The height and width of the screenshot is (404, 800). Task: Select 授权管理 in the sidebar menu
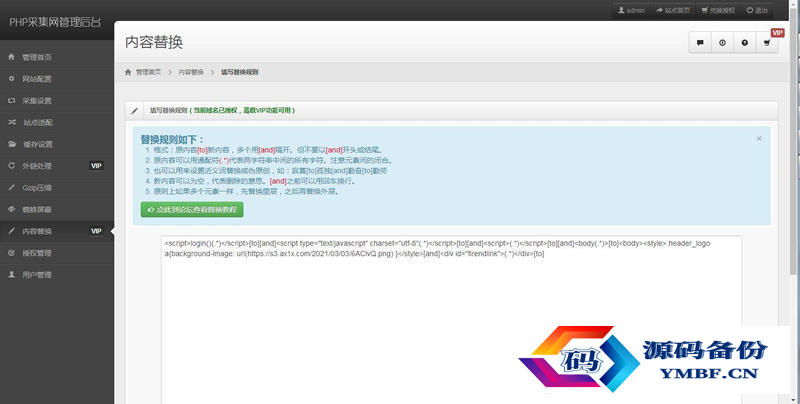pyautogui.click(x=57, y=253)
